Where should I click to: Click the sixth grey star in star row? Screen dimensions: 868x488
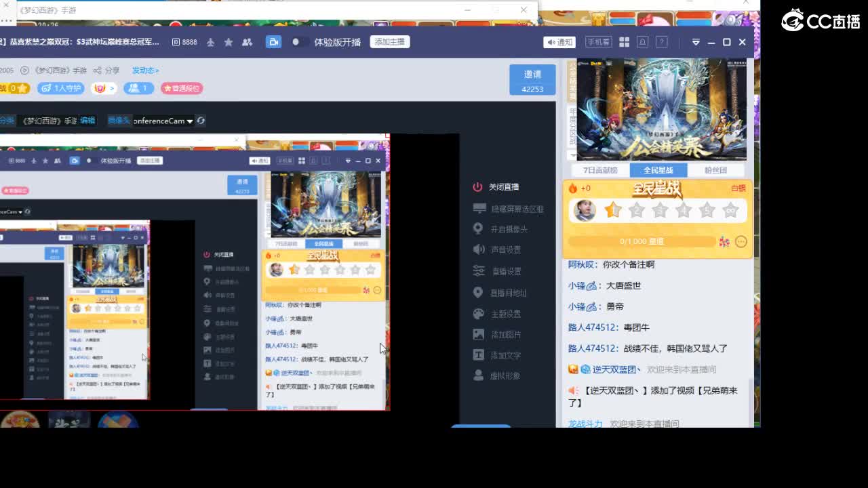[x=730, y=210]
